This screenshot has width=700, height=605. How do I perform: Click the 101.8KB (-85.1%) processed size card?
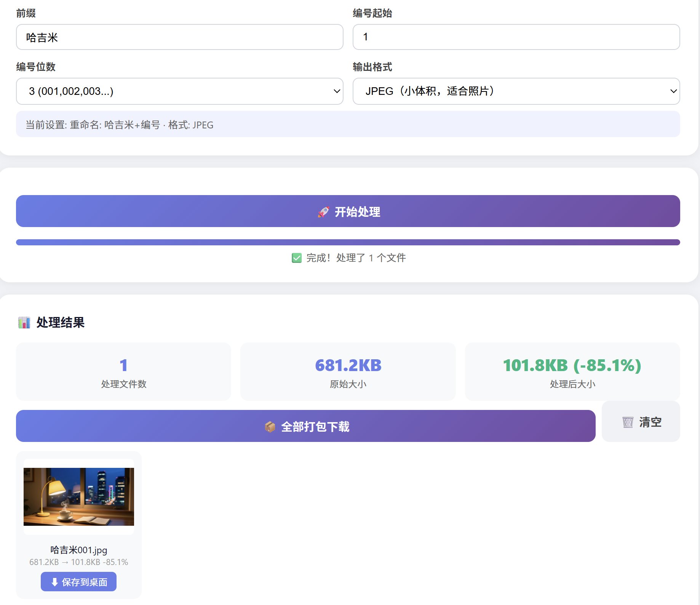click(x=572, y=371)
